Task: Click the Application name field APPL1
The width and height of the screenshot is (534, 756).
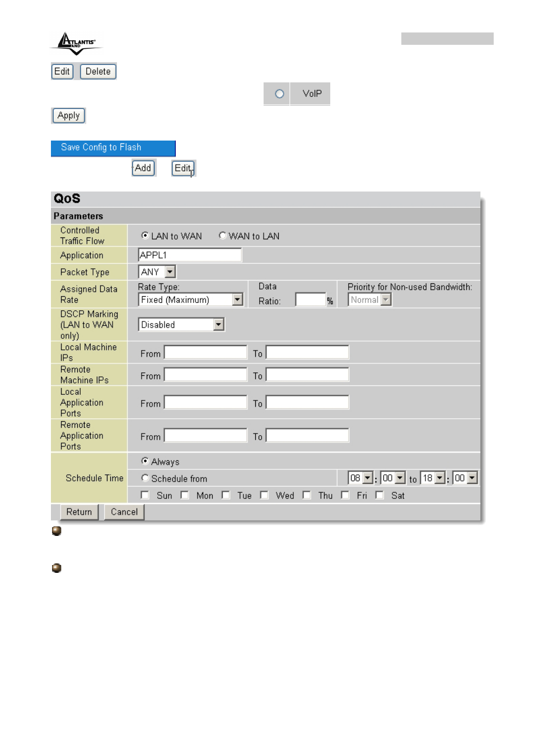Action: [x=190, y=255]
